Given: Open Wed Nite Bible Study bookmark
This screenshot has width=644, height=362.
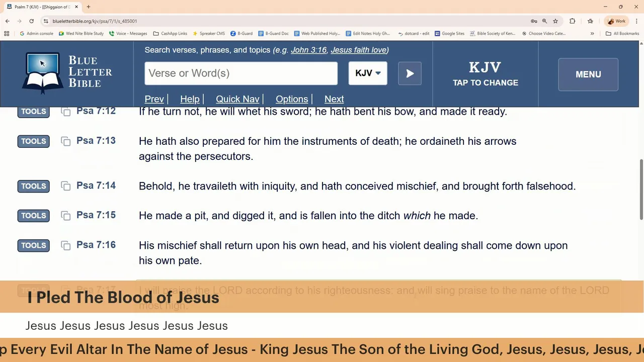Looking at the screenshot, I should tap(81, 34).
